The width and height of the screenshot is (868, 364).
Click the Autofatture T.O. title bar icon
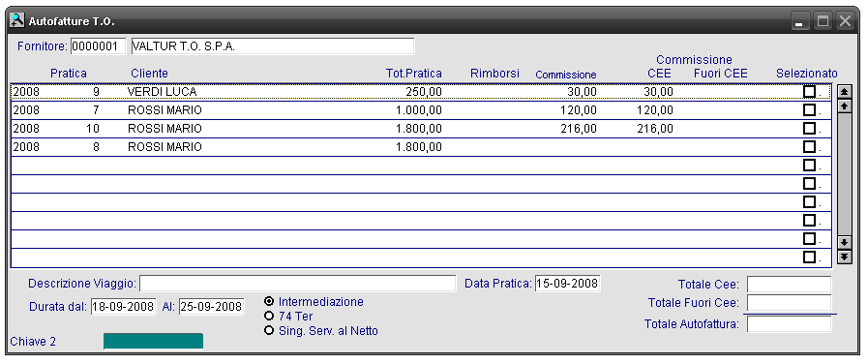17,21
